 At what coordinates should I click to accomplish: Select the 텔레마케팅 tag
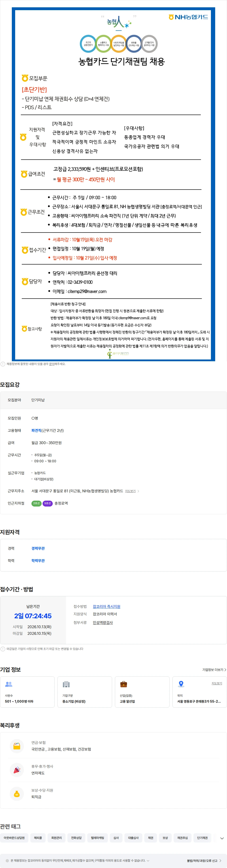coord(97,838)
